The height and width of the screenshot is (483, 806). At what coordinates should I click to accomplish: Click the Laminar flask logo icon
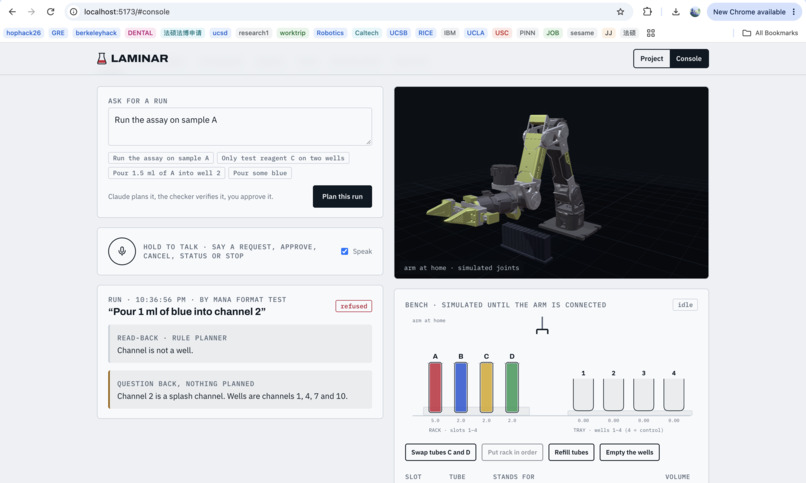(101, 59)
